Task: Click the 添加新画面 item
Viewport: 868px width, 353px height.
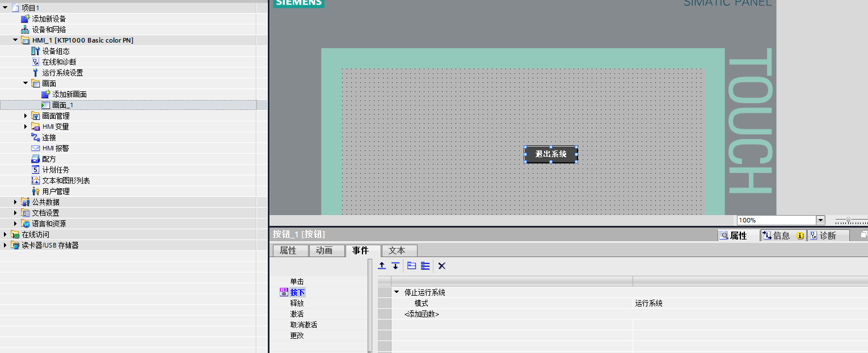Action: point(69,94)
